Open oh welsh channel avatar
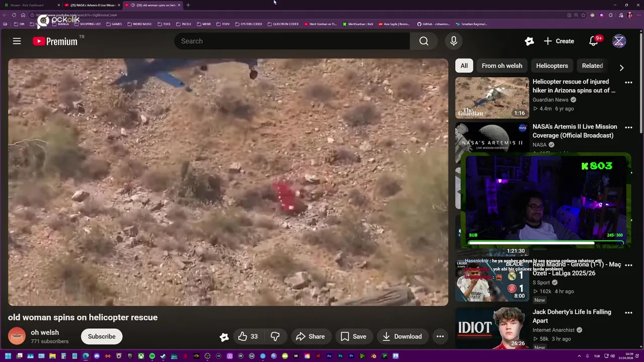 click(17, 336)
